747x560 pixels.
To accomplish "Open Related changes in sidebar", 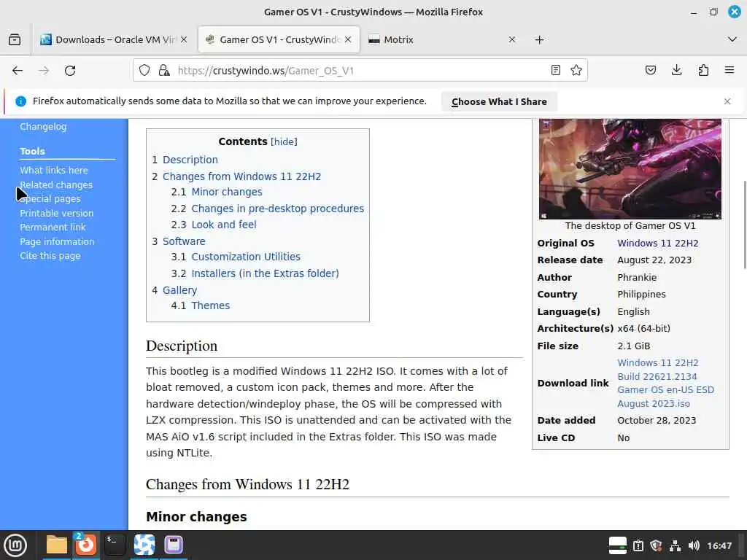I will pos(56,184).
